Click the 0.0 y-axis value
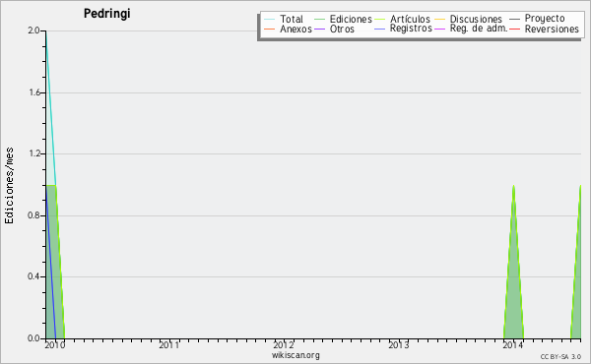This screenshot has height=364, width=591. click(x=33, y=338)
